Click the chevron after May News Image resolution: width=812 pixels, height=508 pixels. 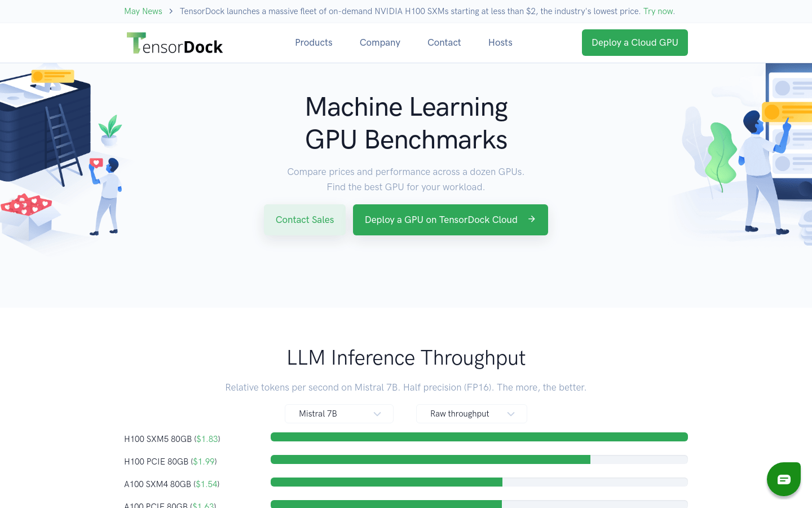point(171,11)
